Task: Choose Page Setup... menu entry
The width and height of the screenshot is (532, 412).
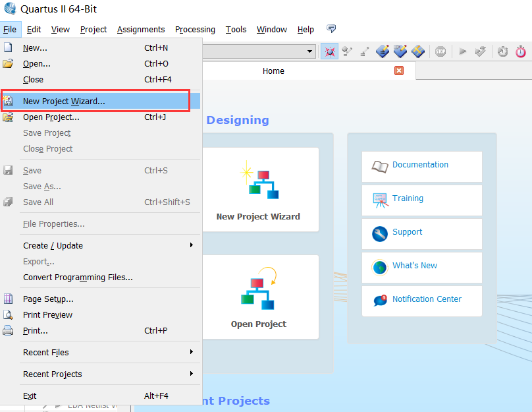Action: [101, 299]
